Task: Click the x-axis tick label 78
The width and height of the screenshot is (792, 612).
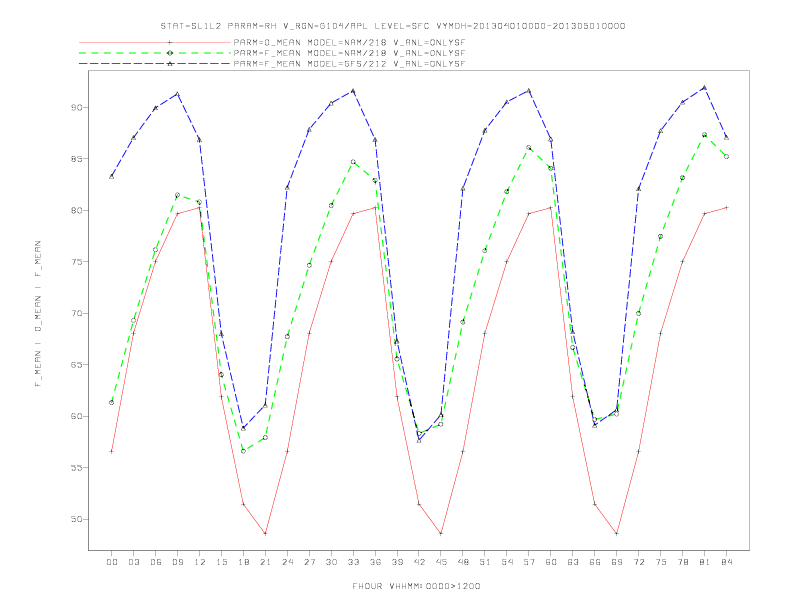Action: [x=683, y=562]
